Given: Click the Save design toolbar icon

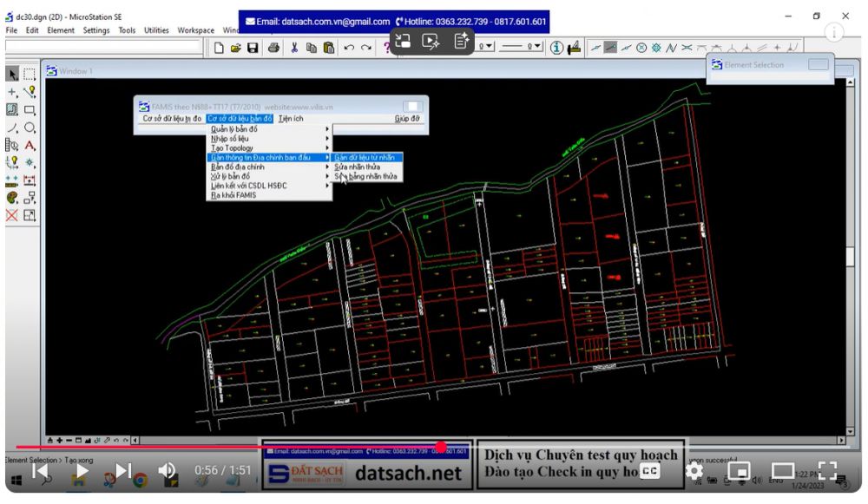Looking at the screenshot, I should pos(253,48).
